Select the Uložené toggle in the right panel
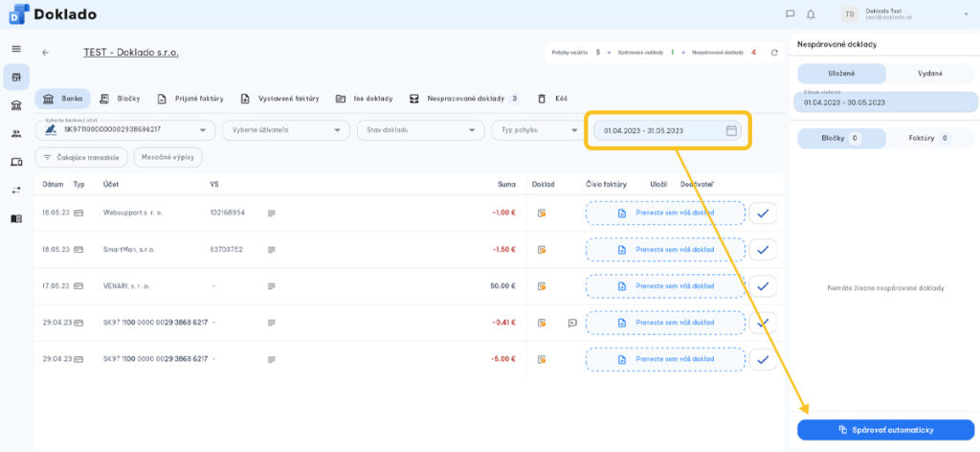The width and height of the screenshot is (980, 452). tap(841, 73)
